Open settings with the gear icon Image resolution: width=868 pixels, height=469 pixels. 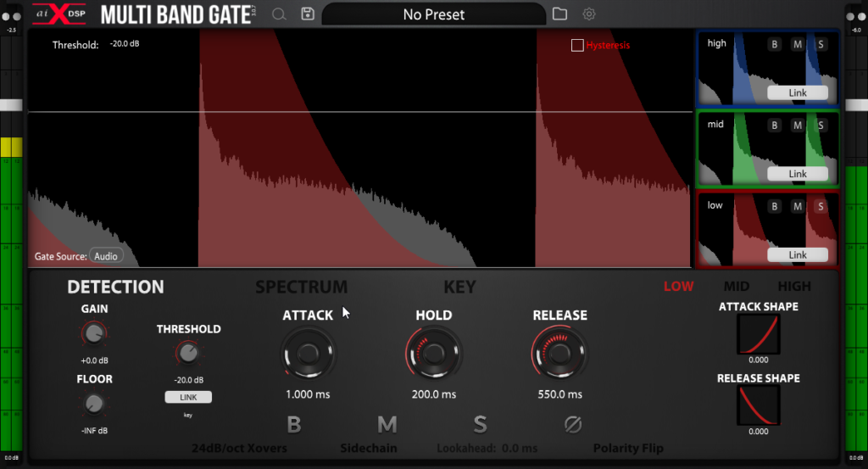(x=589, y=14)
